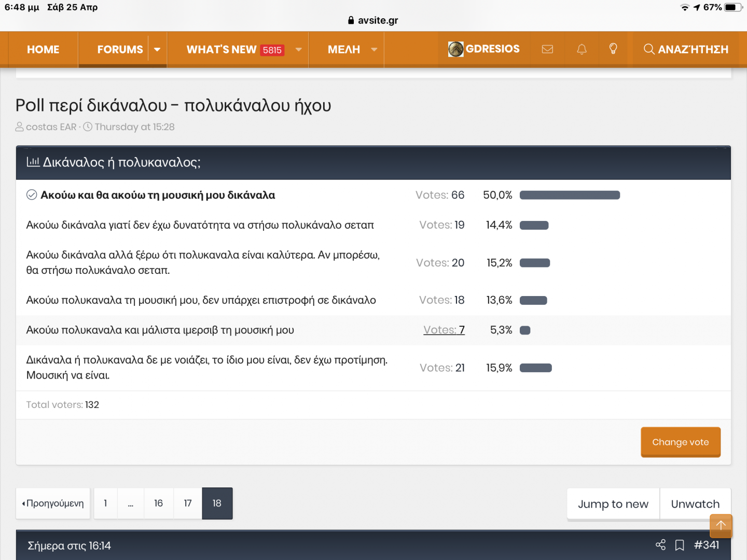The image size is (747, 560).
Task: Click 'Votes: 21' count
Action: (x=442, y=368)
